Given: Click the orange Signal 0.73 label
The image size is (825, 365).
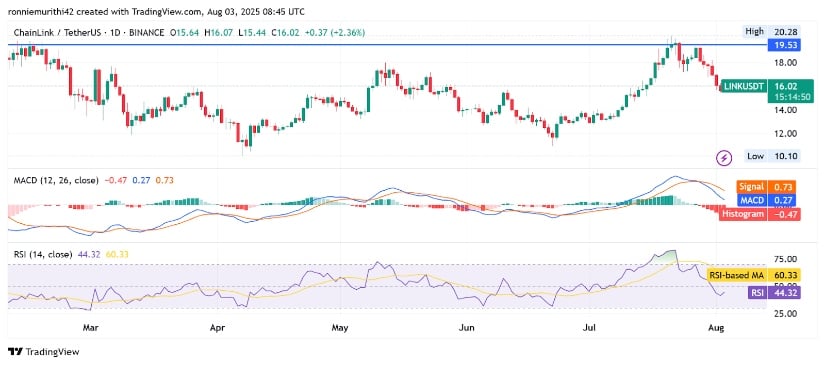Looking at the screenshot, I should pyautogui.click(x=767, y=187).
